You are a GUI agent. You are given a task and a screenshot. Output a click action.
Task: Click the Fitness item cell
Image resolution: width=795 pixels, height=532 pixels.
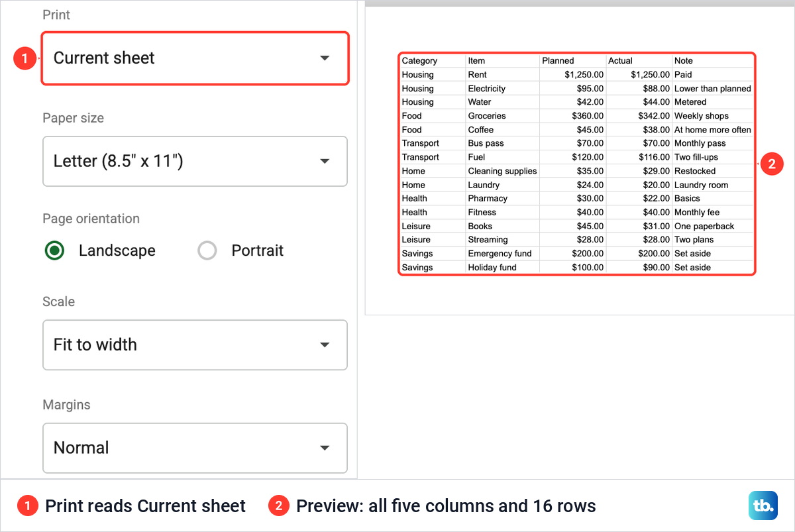tap(502, 212)
